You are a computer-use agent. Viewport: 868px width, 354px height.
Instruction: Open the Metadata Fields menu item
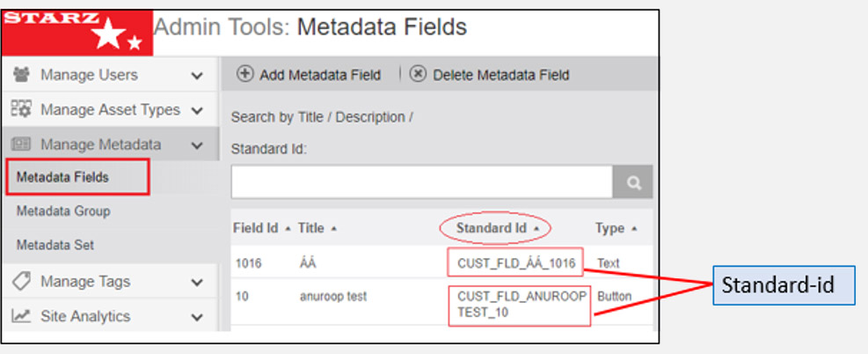[x=62, y=177]
